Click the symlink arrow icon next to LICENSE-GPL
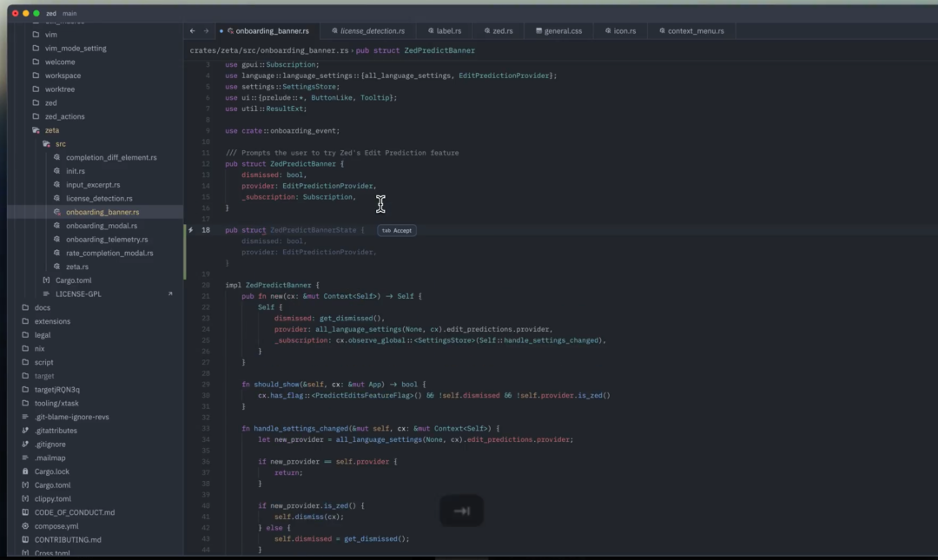Screen dimensions: 938x560 tap(170, 294)
